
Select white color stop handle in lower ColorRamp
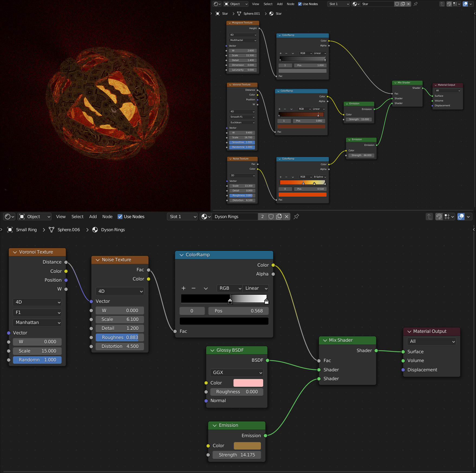tap(266, 301)
